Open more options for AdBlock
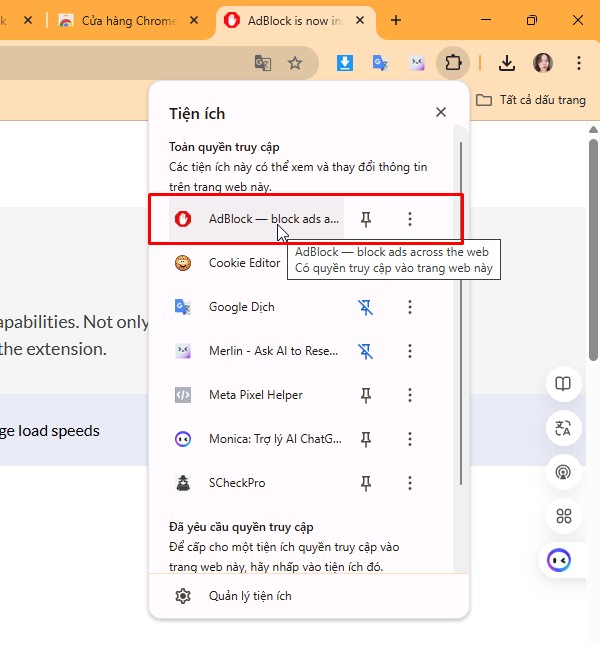Screen dimensions: 600x646 pos(409,219)
